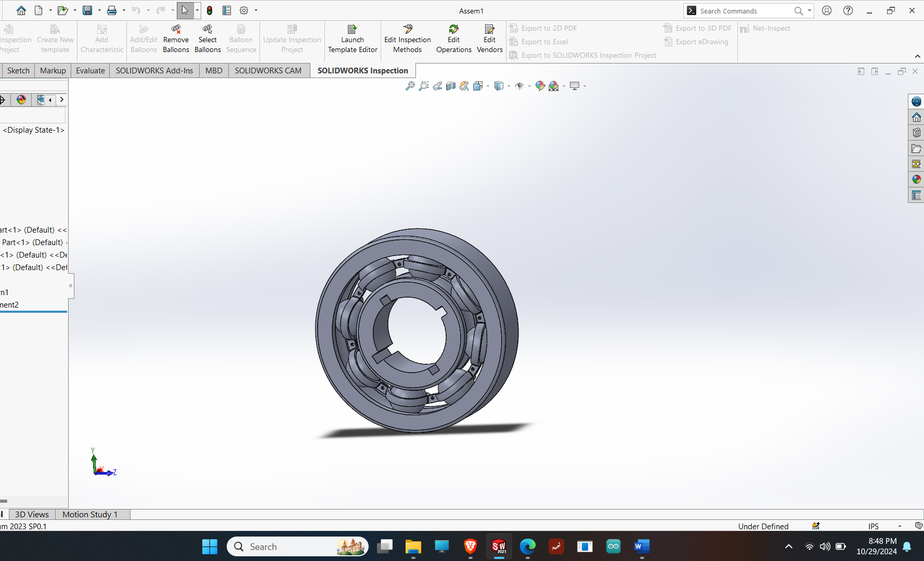Activate the Select cursor tool
Viewport: 924px width, 561px height.
click(185, 10)
